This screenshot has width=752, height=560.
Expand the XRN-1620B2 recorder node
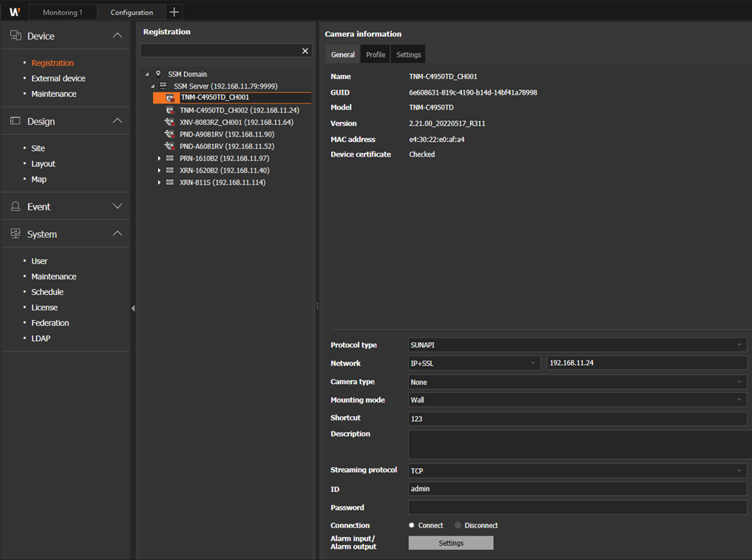click(x=159, y=171)
